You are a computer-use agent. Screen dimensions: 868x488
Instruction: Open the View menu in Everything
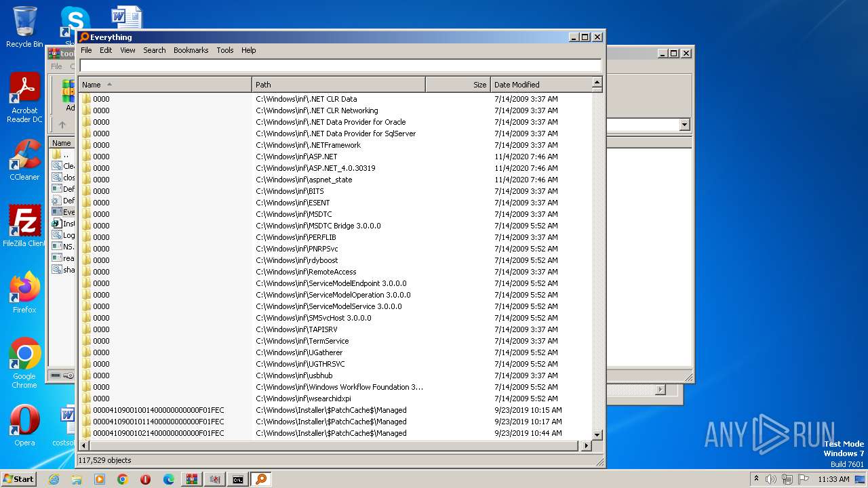[x=127, y=50]
